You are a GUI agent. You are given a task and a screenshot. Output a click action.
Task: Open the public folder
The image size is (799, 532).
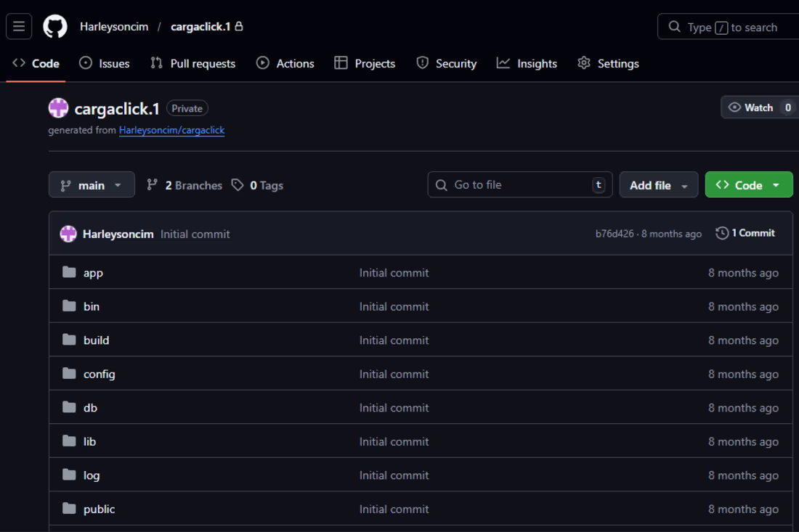[100, 509]
